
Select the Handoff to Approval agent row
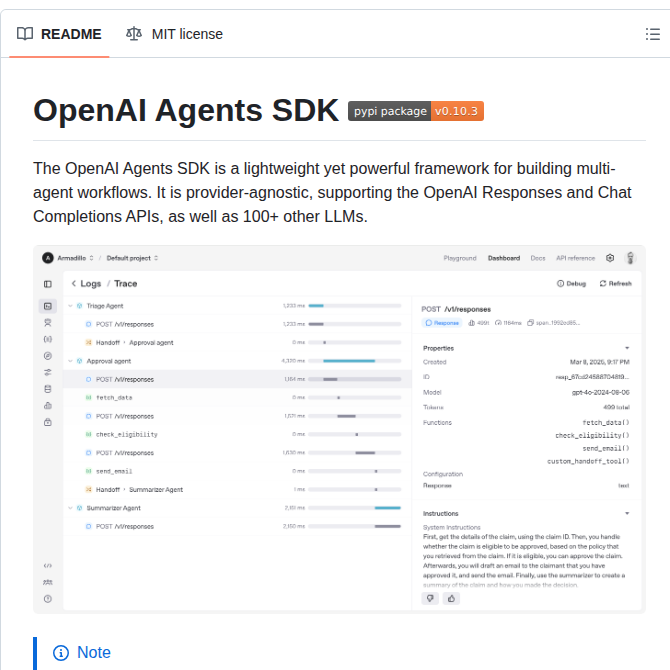237,343
